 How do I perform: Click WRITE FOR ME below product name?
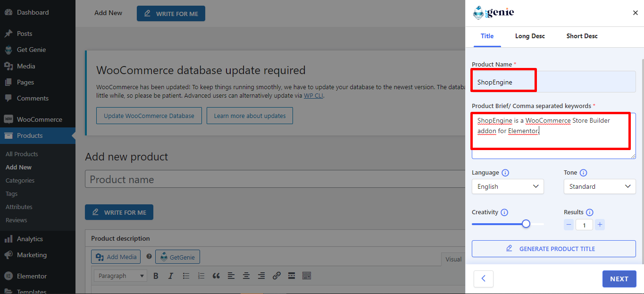(119, 212)
